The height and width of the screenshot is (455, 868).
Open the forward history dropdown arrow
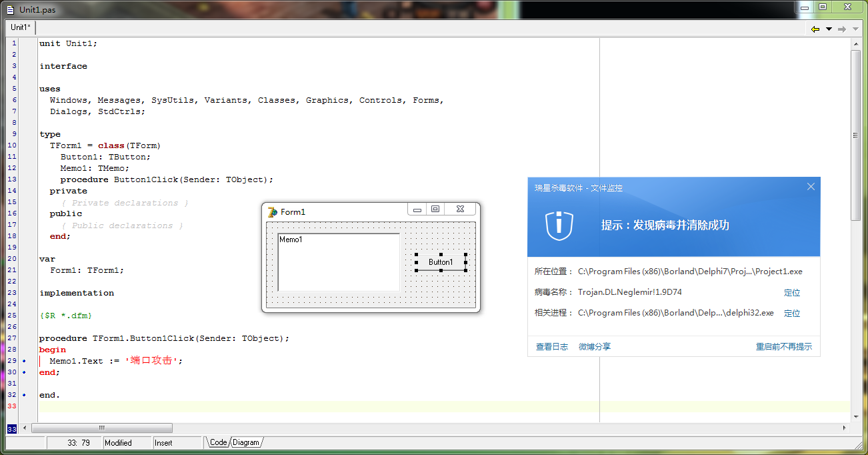click(855, 29)
